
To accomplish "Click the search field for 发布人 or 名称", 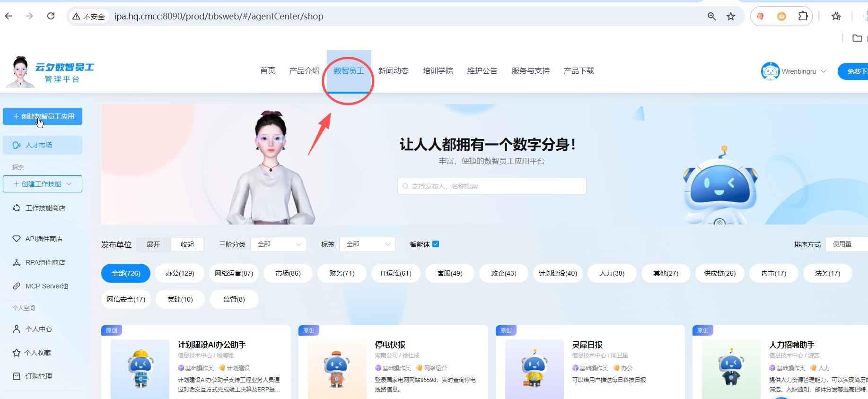I will pos(491,186).
